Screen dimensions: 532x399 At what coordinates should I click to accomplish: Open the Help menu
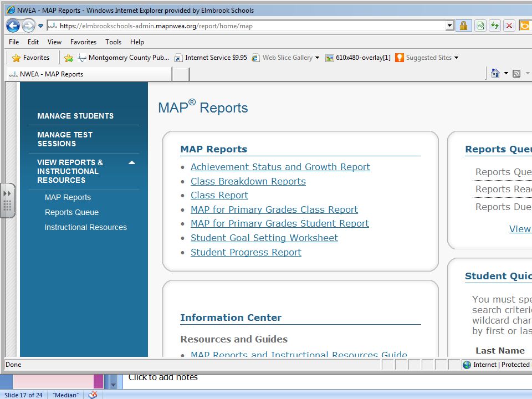tap(137, 42)
